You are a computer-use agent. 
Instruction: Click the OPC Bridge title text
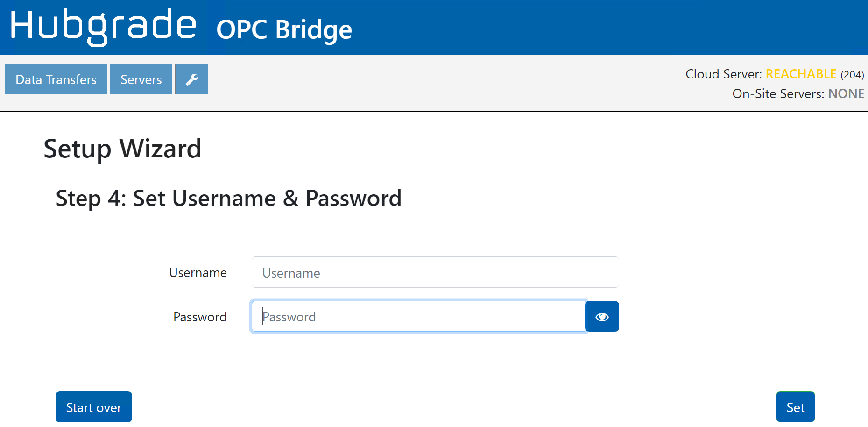pos(284,30)
